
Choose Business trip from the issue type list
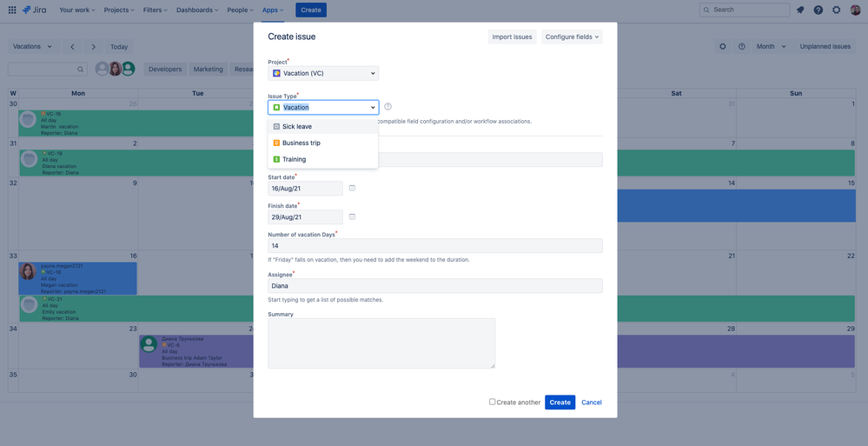322,143
